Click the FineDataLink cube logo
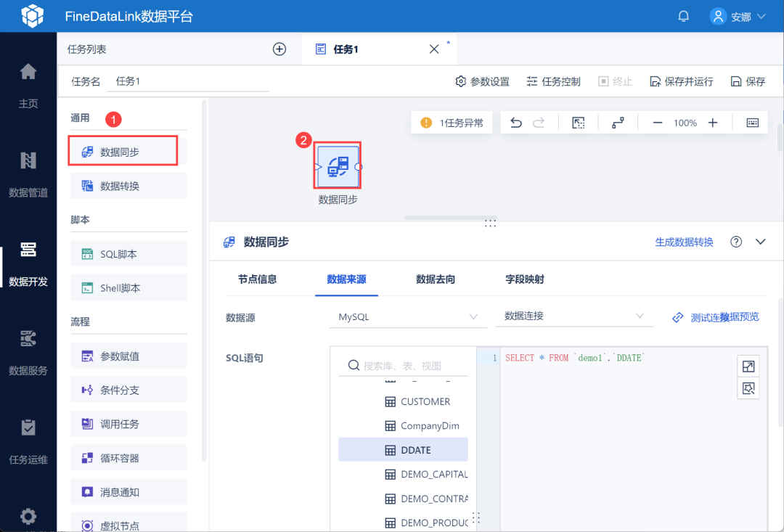 33,16
